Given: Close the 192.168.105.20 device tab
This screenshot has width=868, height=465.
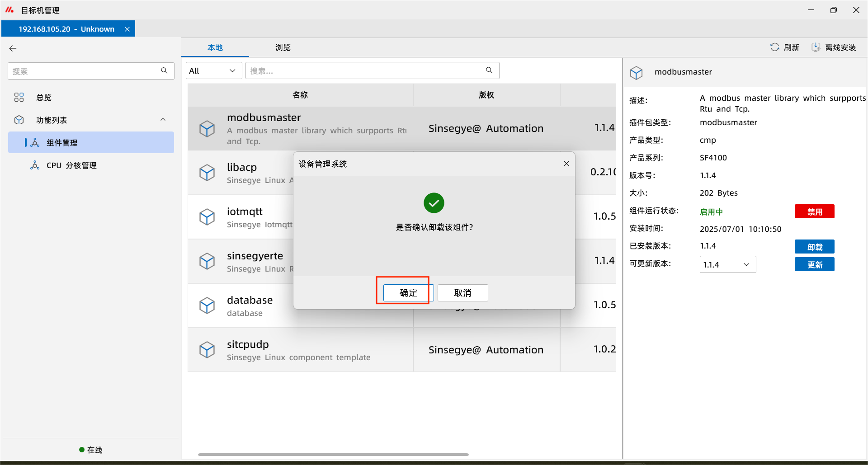Looking at the screenshot, I should click(x=127, y=29).
